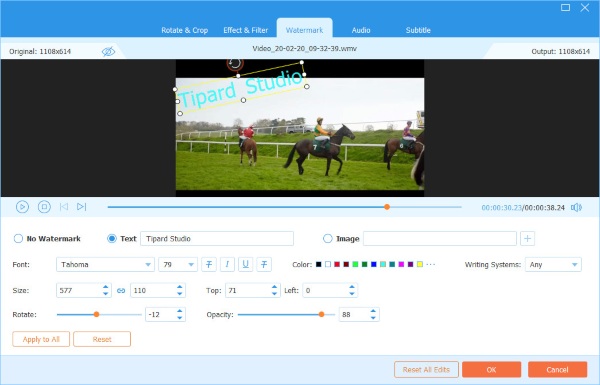Click the Apply to All button
This screenshot has height=385, width=600.
[41, 339]
